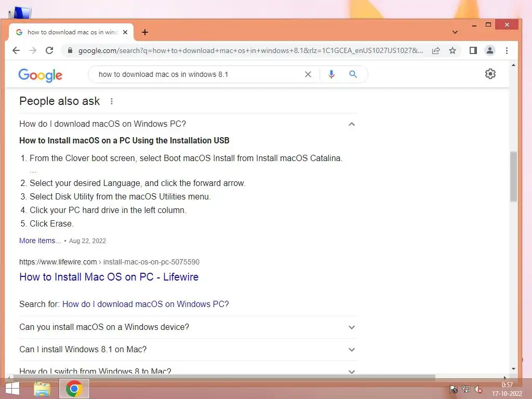532x399 pixels.
Task: Click the 'People also ask' heading
Action: pyautogui.click(x=59, y=101)
